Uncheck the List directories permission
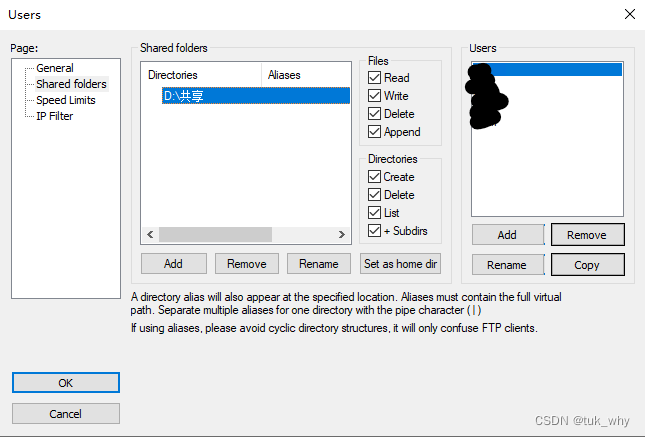Image resolution: width=645 pixels, height=437 pixels. [x=375, y=213]
